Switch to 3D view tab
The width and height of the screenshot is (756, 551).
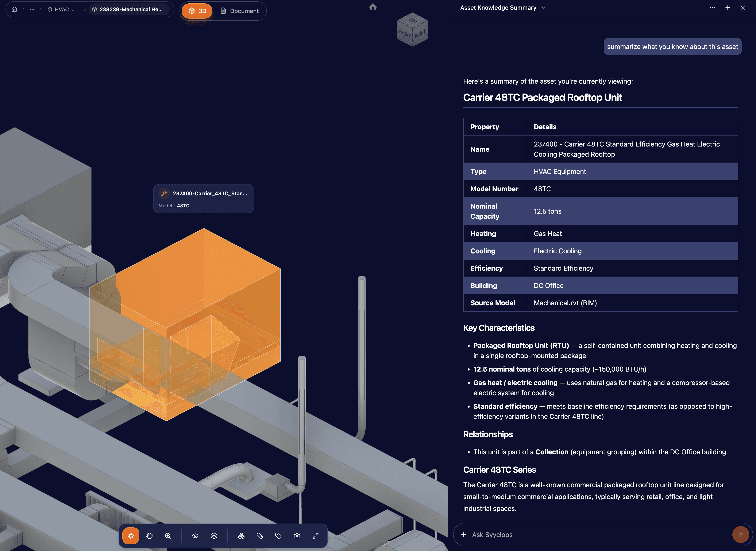(x=197, y=11)
